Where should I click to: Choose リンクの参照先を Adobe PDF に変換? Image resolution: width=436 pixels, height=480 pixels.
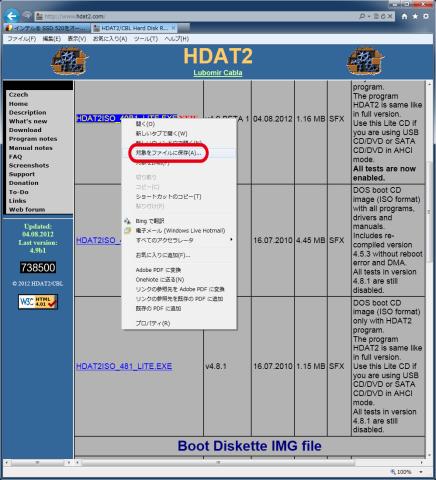tap(179, 289)
